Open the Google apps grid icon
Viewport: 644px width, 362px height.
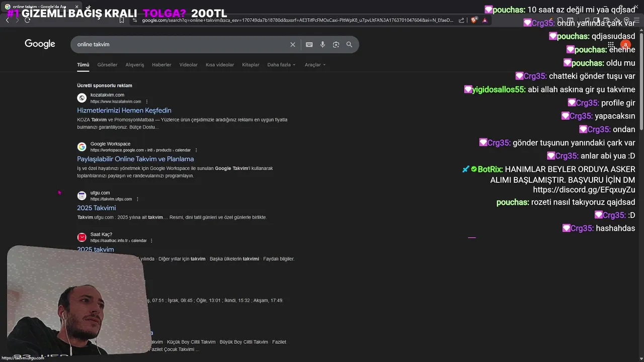(611, 45)
